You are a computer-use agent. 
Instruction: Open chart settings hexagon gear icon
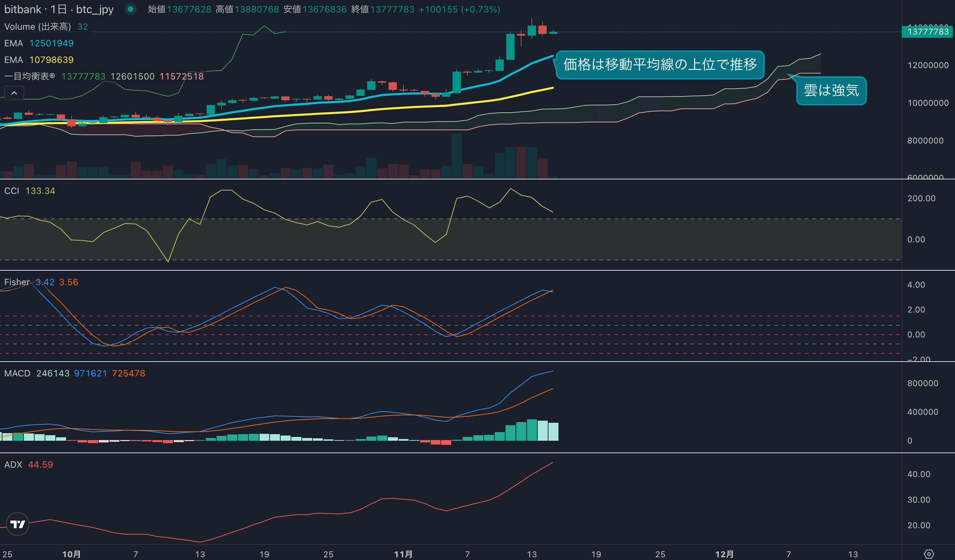(929, 554)
